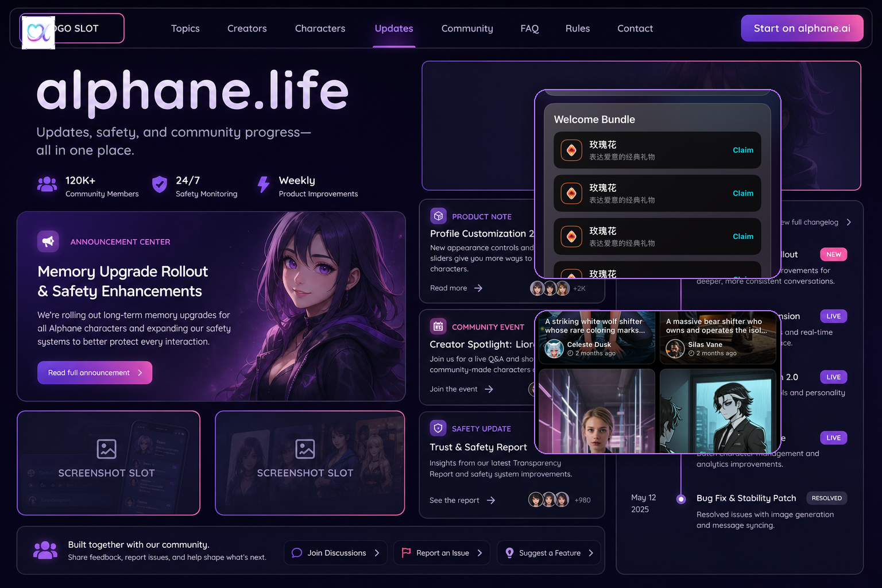The image size is (882, 588).
Task: Click the clock icon under Celeste Dusk
Action: [x=570, y=354]
